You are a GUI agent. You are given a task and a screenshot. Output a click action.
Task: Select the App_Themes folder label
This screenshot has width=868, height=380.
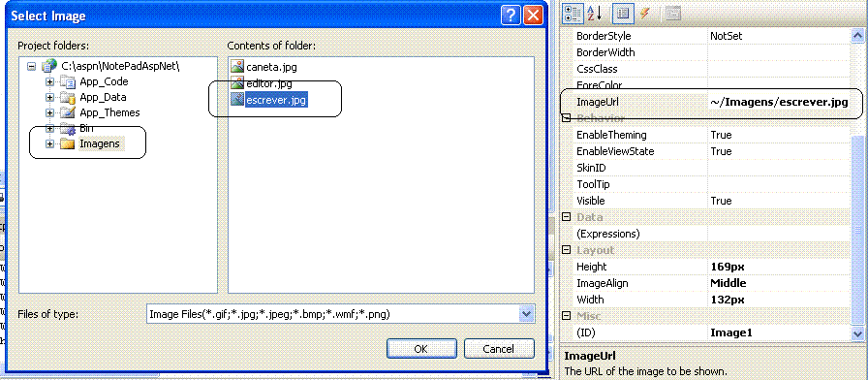pos(109,113)
